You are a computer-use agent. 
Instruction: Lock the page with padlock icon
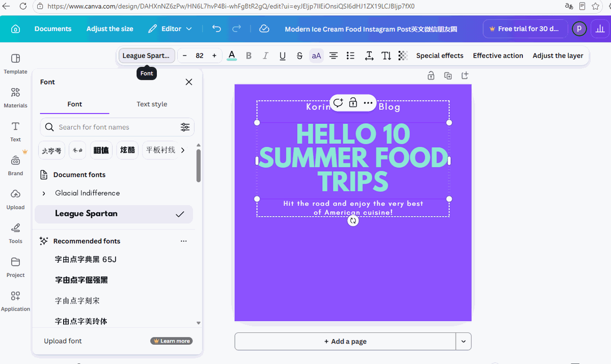tap(431, 76)
